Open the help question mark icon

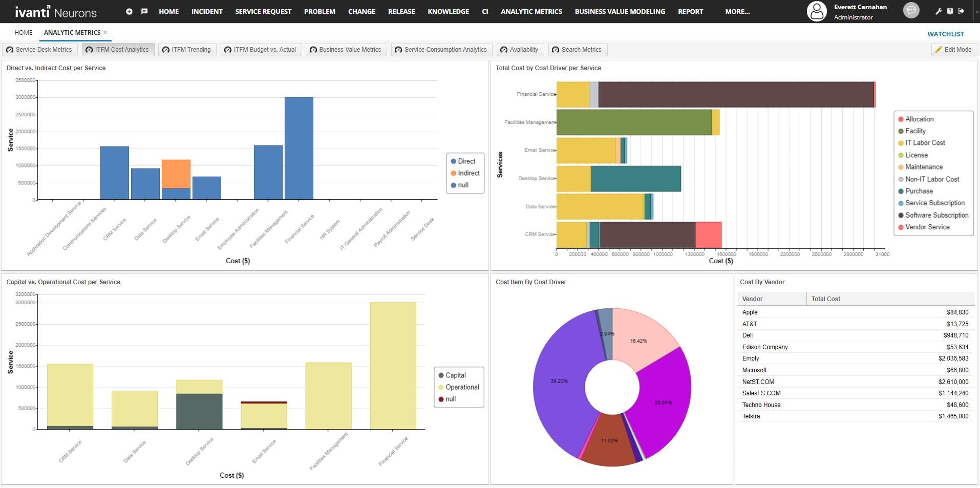point(950,11)
